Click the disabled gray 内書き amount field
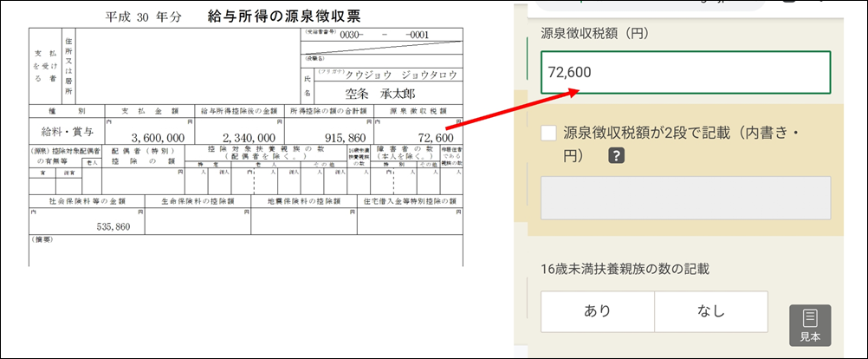Viewport: 868px width, 359px height. point(686,198)
